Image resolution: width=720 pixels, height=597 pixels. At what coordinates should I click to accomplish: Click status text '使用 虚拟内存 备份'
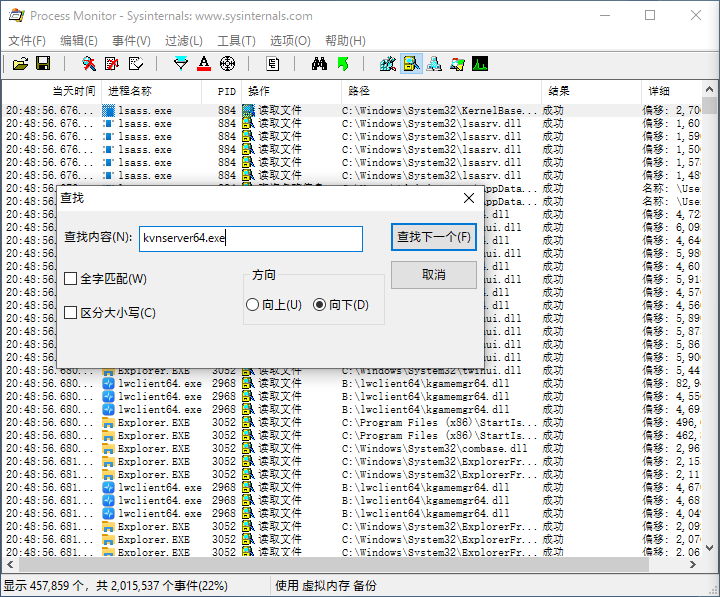pyautogui.click(x=326, y=586)
